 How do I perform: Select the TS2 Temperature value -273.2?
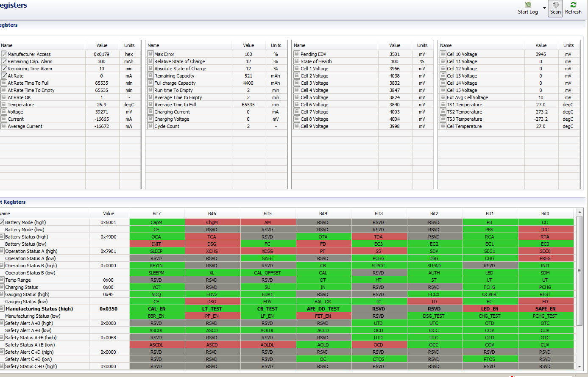click(541, 112)
